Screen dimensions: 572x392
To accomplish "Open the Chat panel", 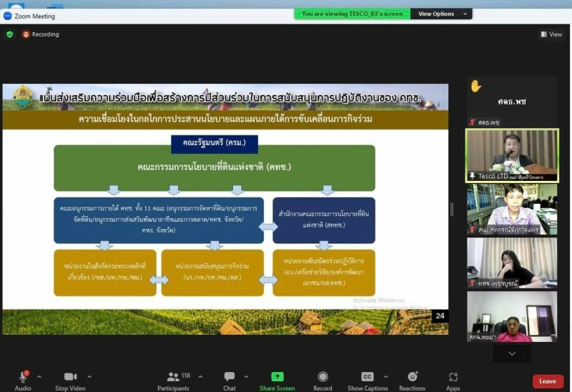I will coord(229,379).
